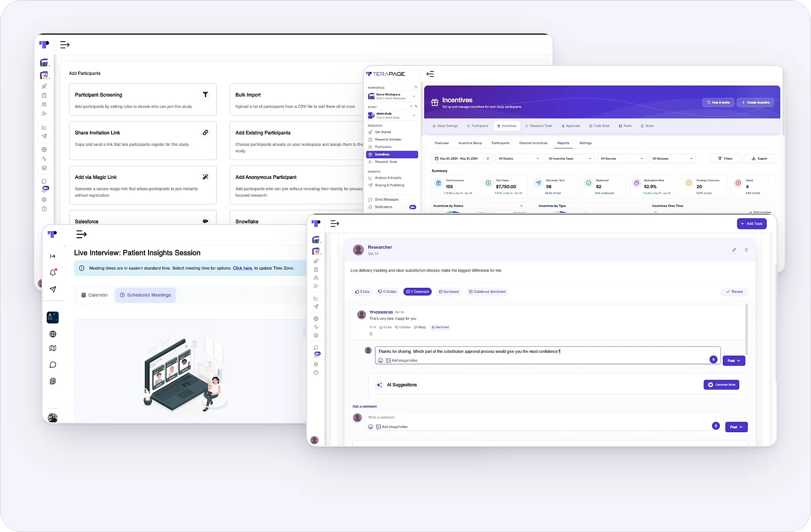This screenshot has width=811, height=532.
Task: Open the newspaper icon in Live Interview sidebar
Action: [53, 381]
